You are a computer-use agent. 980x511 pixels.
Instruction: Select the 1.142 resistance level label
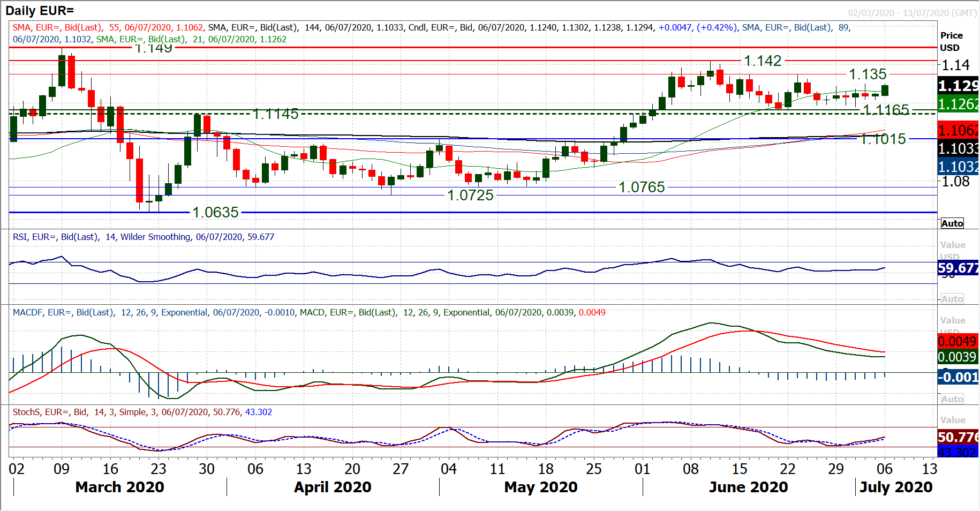point(763,61)
